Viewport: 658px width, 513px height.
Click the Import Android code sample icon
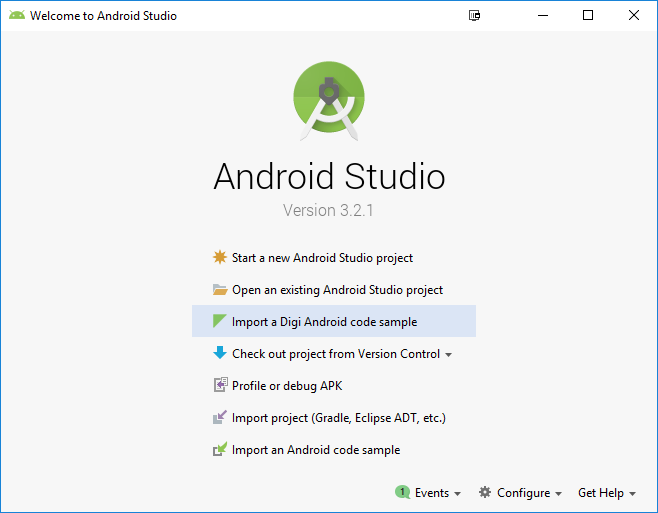click(219, 449)
